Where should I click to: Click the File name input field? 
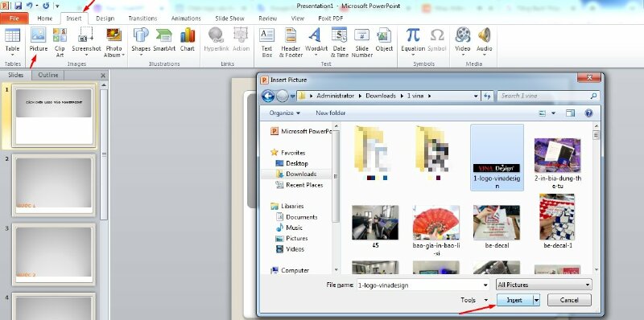(419, 285)
